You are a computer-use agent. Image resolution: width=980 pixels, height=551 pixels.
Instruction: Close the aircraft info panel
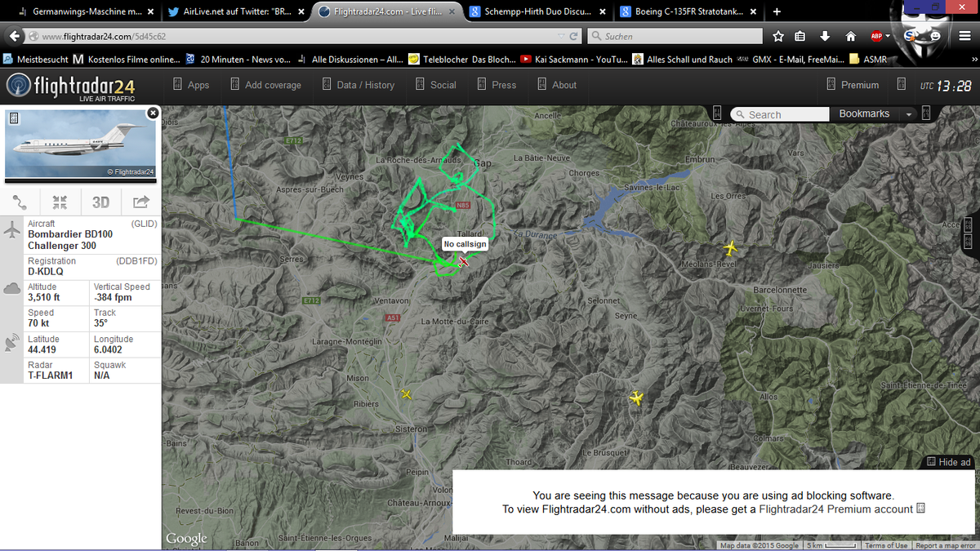(152, 113)
